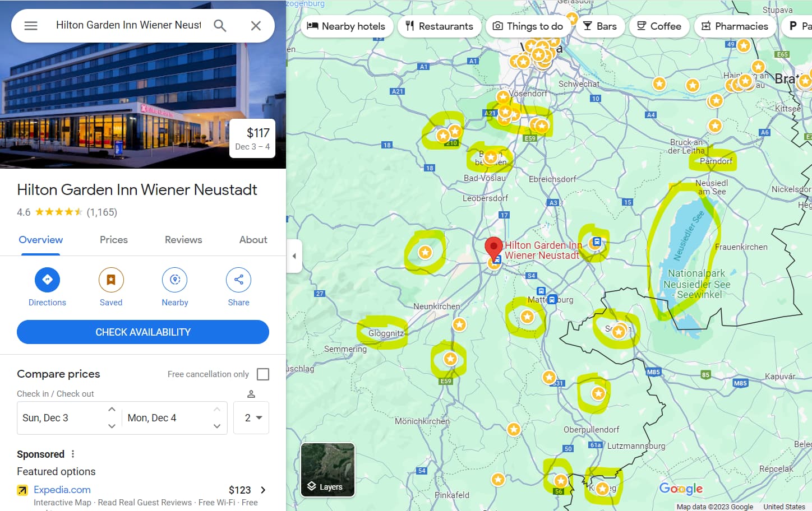This screenshot has height=511, width=812.
Task: Click the saved star pin near Neunkirchen
Action: (460, 324)
